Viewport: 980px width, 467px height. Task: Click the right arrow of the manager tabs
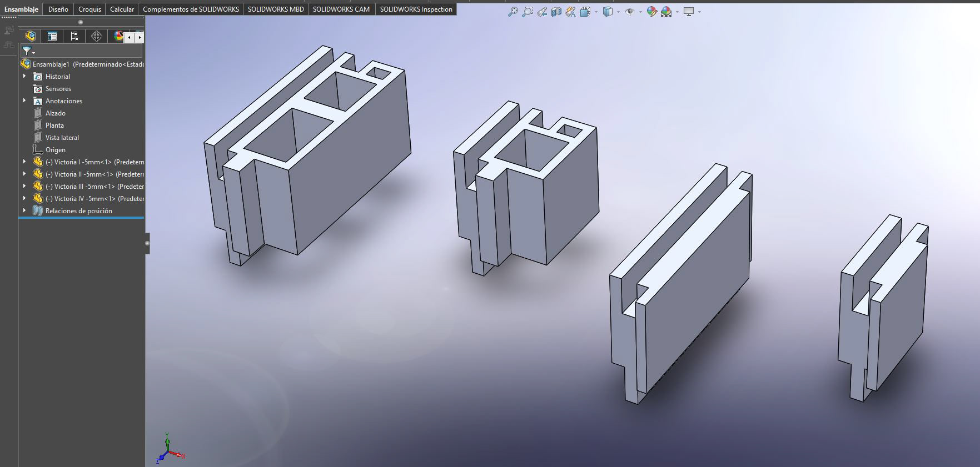pos(139,37)
